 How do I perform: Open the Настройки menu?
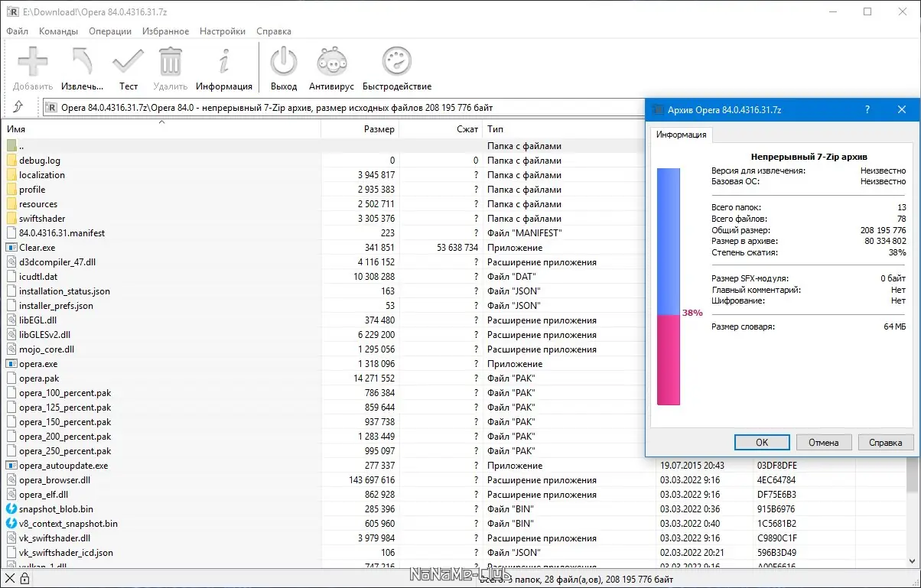pos(222,31)
